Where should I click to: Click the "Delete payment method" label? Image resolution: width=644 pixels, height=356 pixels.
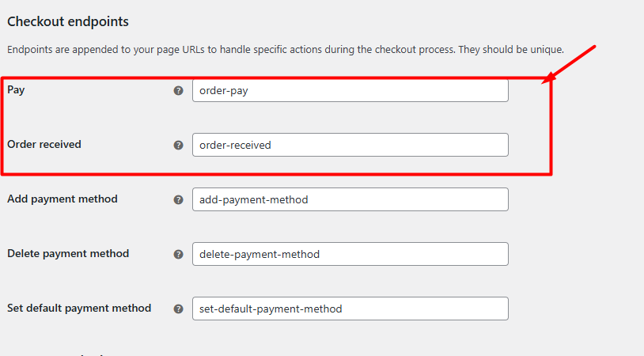coord(68,254)
